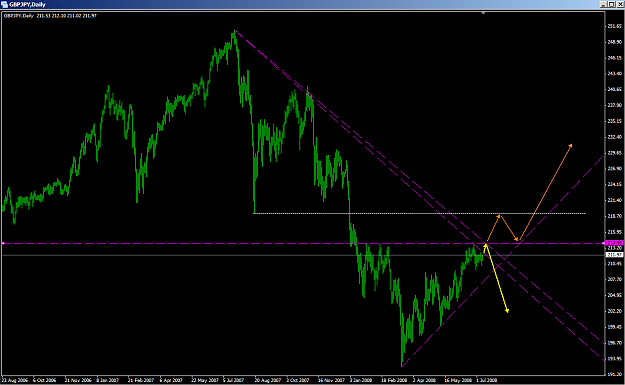This screenshot has width=625, height=385.
Task: Click the chart window icon in the title bar
Action: (x=4, y=4)
